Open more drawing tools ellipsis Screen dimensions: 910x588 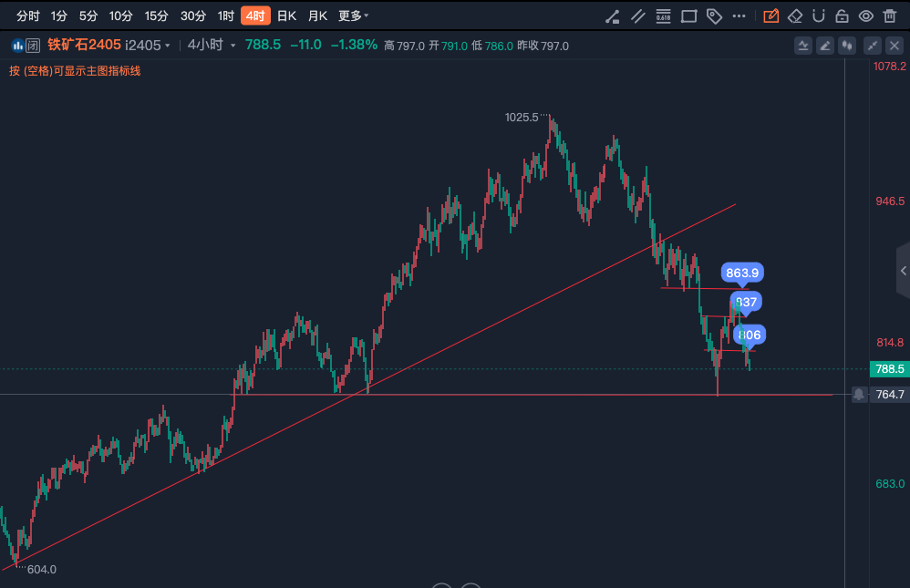739,16
